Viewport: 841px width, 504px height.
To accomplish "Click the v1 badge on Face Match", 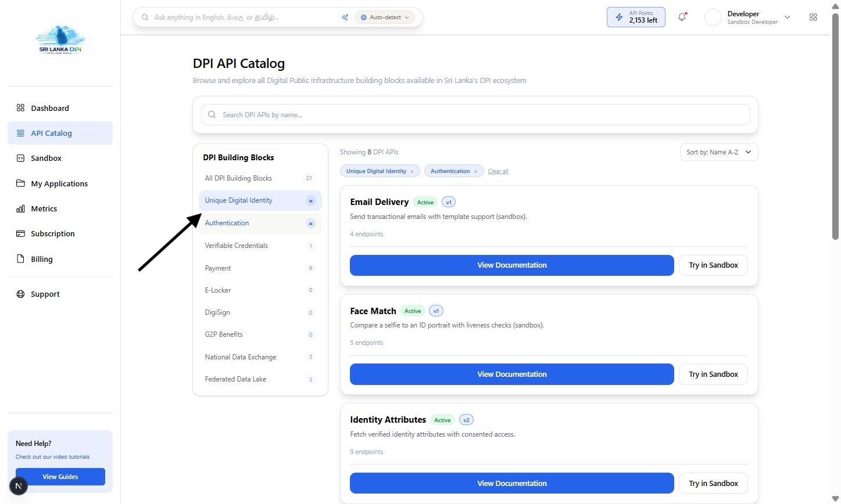I will tap(436, 311).
